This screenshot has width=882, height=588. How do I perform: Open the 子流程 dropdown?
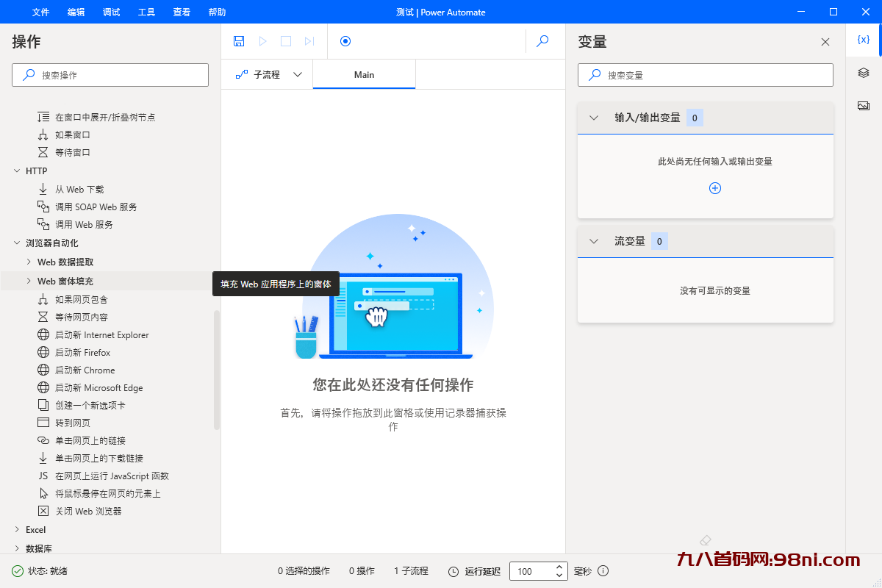pyautogui.click(x=267, y=74)
